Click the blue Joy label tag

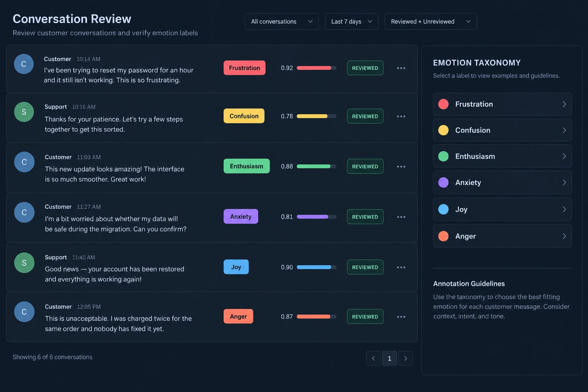pyautogui.click(x=236, y=267)
